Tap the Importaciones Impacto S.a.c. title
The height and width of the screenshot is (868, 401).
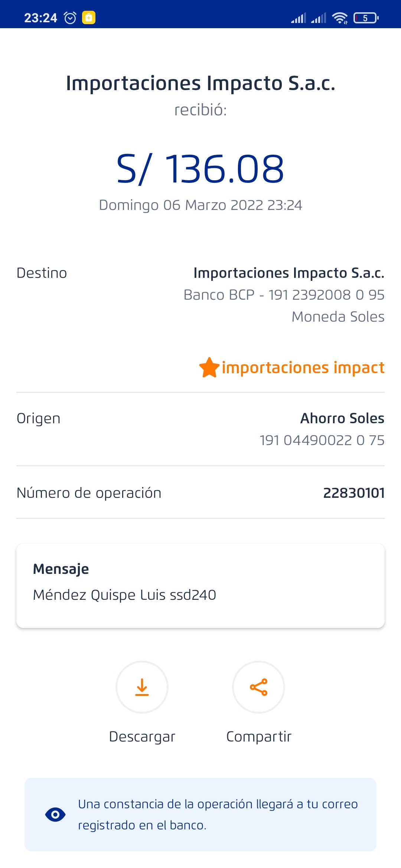(200, 83)
